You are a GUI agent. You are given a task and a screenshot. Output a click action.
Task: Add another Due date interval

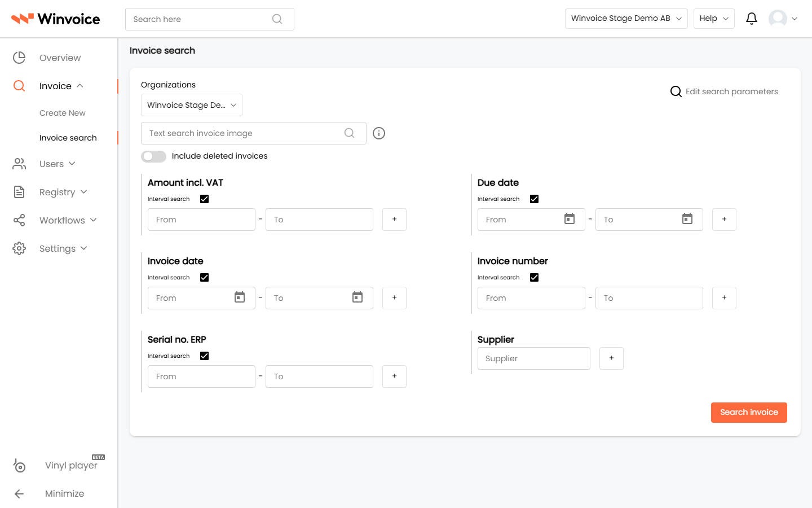point(724,220)
